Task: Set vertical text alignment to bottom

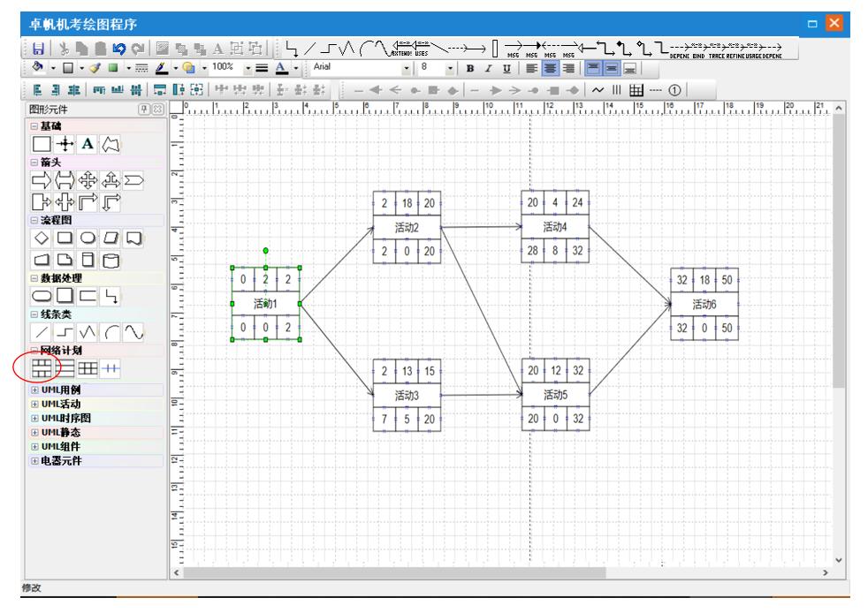Action: pyautogui.click(x=629, y=68)
